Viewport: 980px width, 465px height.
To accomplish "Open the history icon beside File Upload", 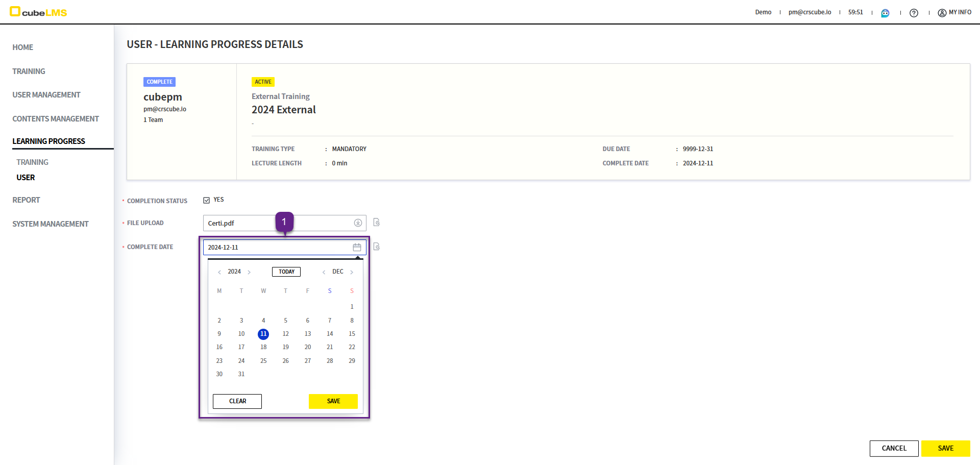I will (x=377, y=223).
